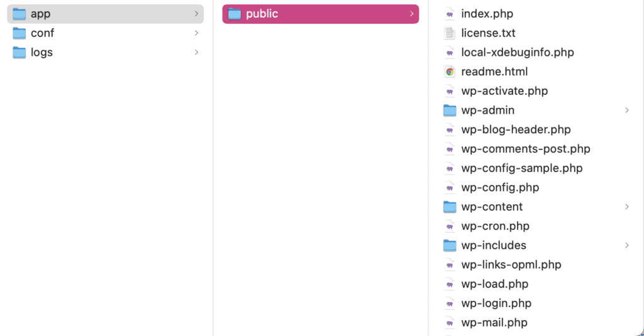Select the 'wp-mail.php' file name
Viewport: 644px width, 336px height.
pos(494,323)
